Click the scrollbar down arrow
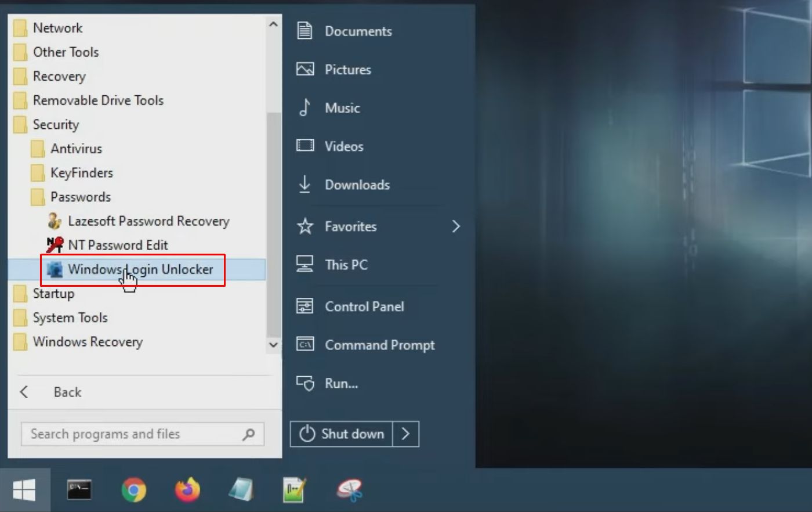Viewport: 812px width, 512px height. (x=273, y=344)
